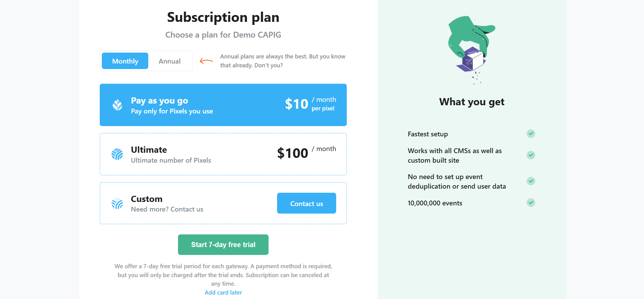644x299 pixels.
Task: Click the checkmark next to Works with all CMSs
Action: pos(531,155)
